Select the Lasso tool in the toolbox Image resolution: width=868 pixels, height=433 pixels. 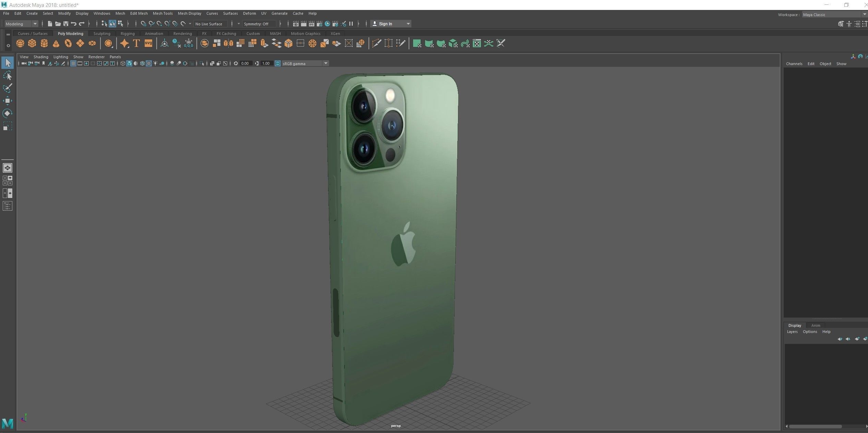tap(8, 75)
